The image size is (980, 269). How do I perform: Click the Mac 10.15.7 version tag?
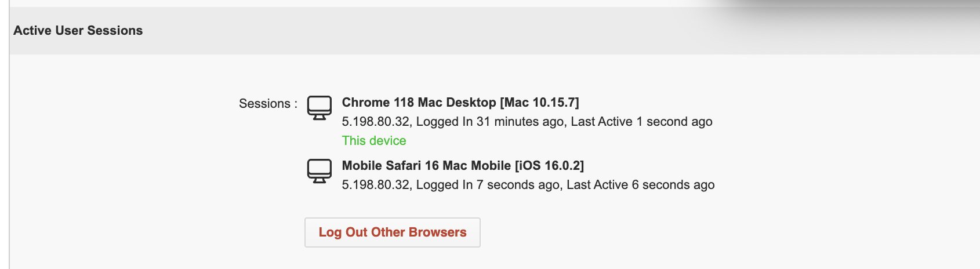point(539,103)
